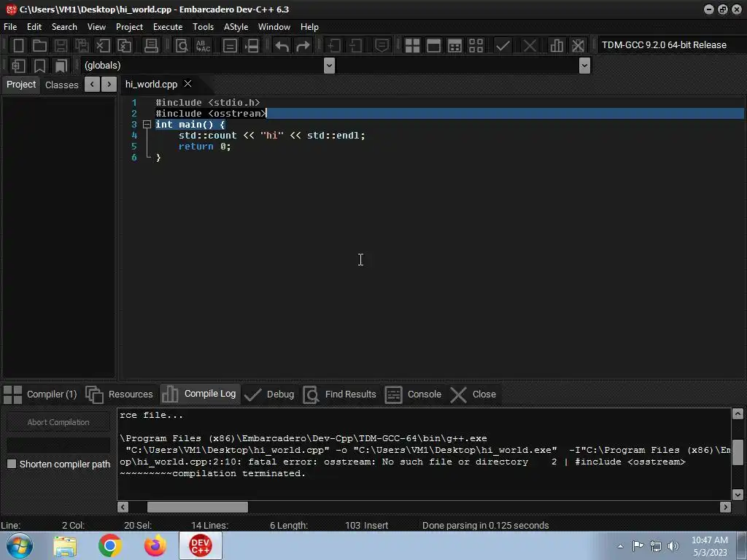Viewport: 747px width, 560px height.
Task: Click the Profile analysis chart icon
Action: (557, 46)
